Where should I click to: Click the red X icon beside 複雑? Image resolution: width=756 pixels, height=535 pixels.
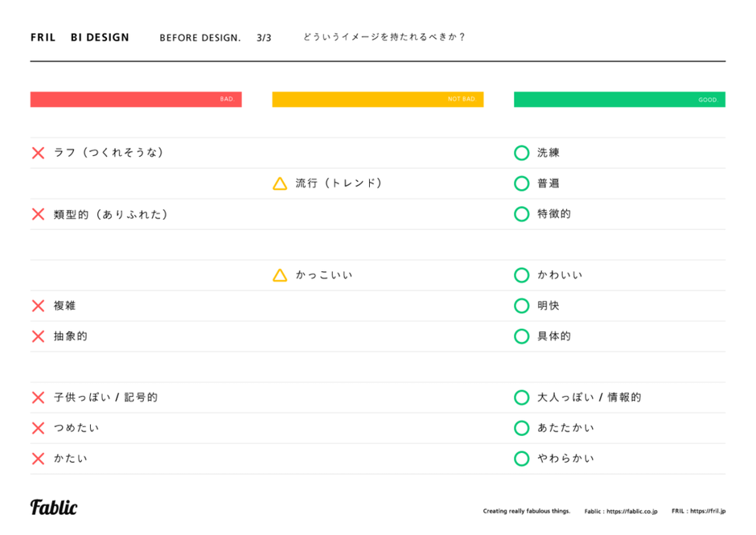38,306
